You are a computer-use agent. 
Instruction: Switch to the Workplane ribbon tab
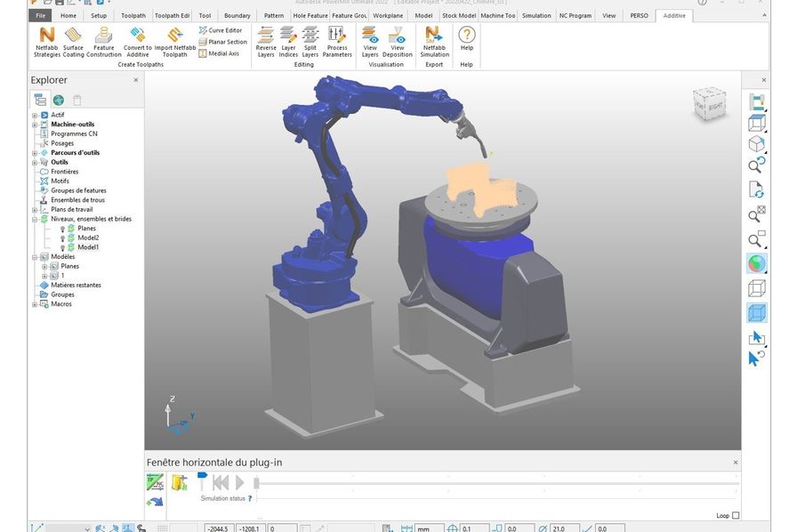(x=388, y=16)
